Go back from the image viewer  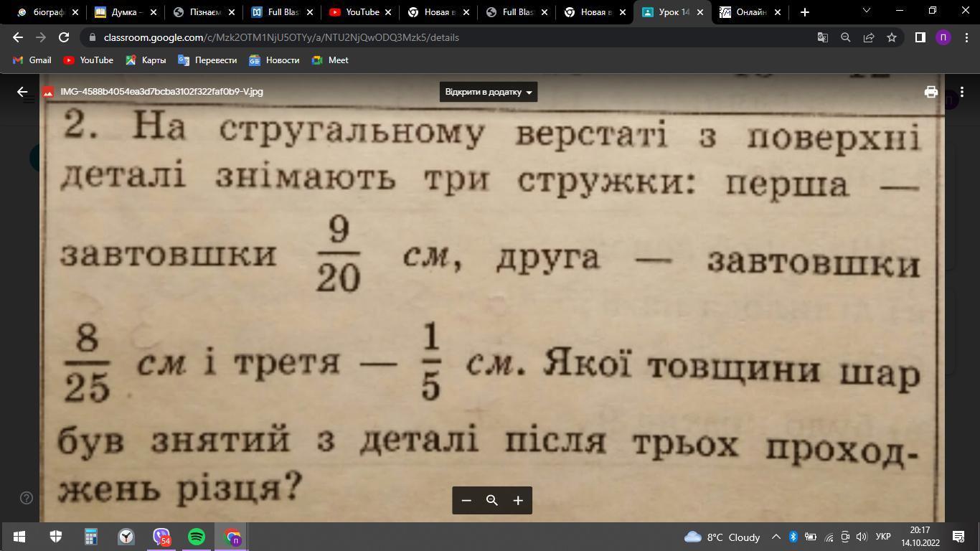click(22, 92)
